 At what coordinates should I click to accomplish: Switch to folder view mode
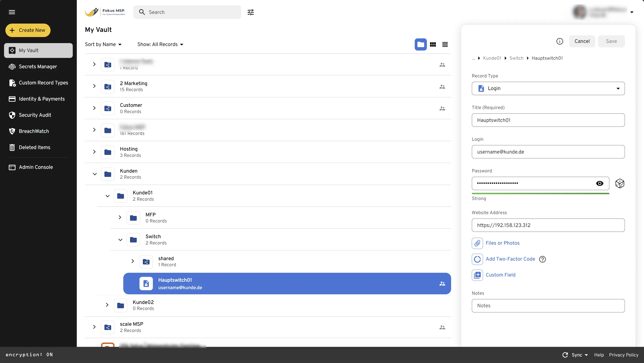(421, 44)
